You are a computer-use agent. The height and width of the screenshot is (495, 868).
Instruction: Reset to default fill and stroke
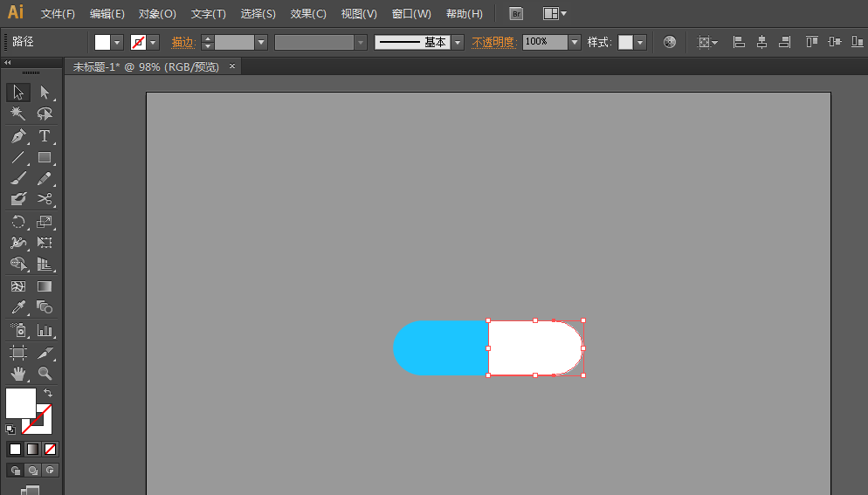tap(10, 430)
